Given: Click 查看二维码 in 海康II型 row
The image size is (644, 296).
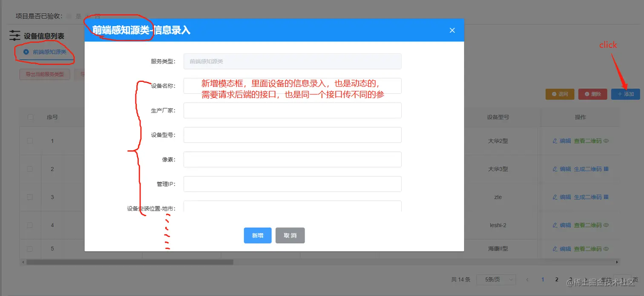Looking at the screenshot, I should coord(588,249).
